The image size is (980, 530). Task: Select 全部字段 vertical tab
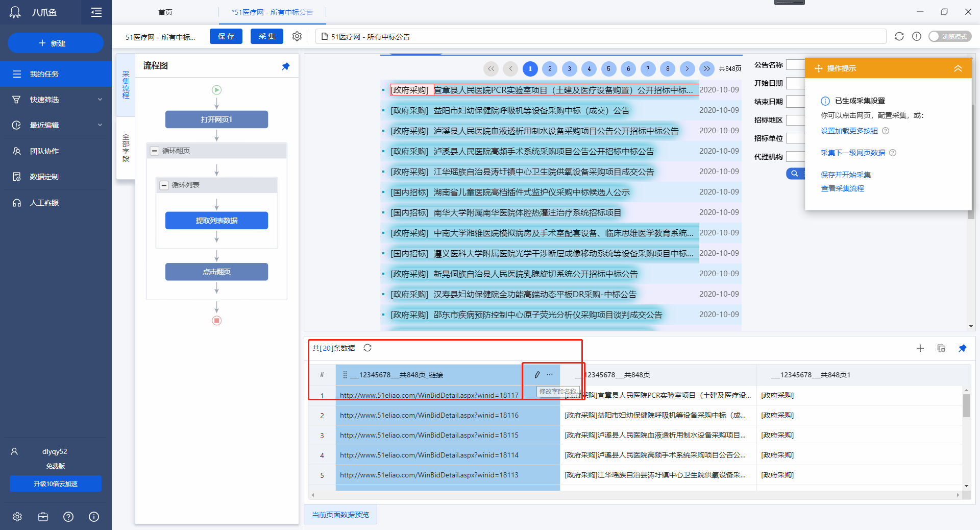point(126,148)
